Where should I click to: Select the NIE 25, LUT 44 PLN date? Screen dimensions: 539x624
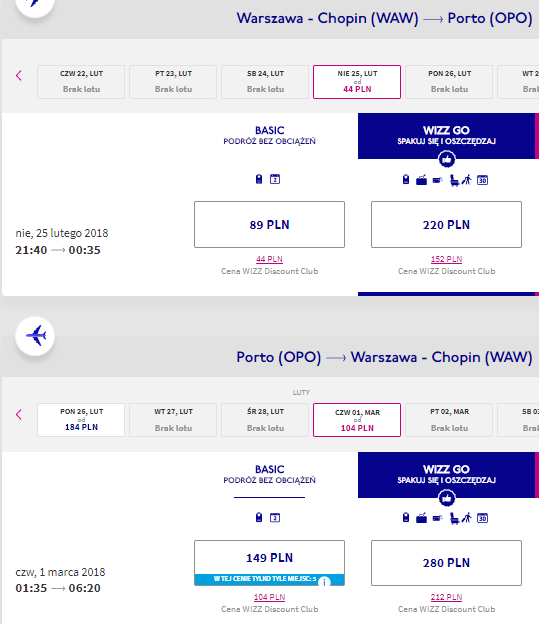(x=357, y=82)
